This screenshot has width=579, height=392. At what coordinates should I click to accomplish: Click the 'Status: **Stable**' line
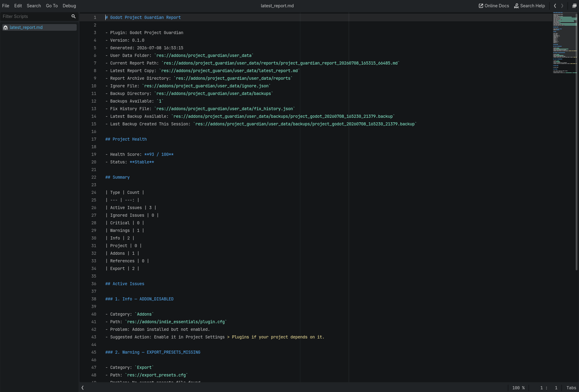[x=130, y=162]
